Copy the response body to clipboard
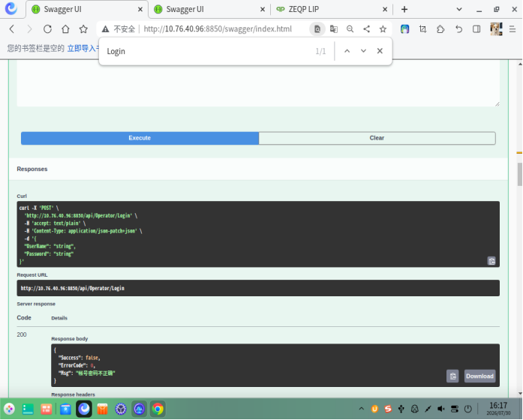Screen dimensions: 523x420 click(452, 376)
